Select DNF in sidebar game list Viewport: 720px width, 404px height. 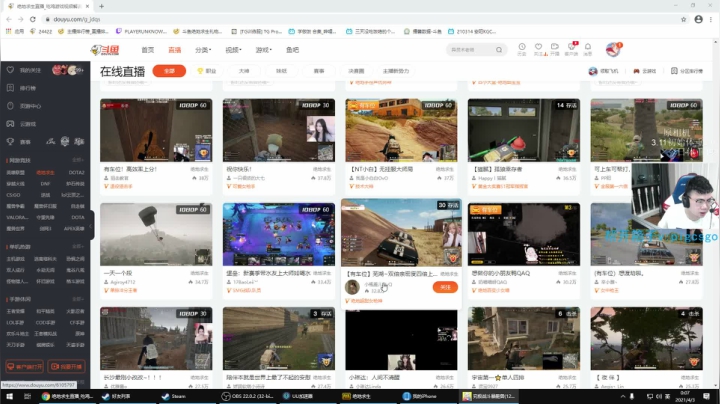[45, 184]
